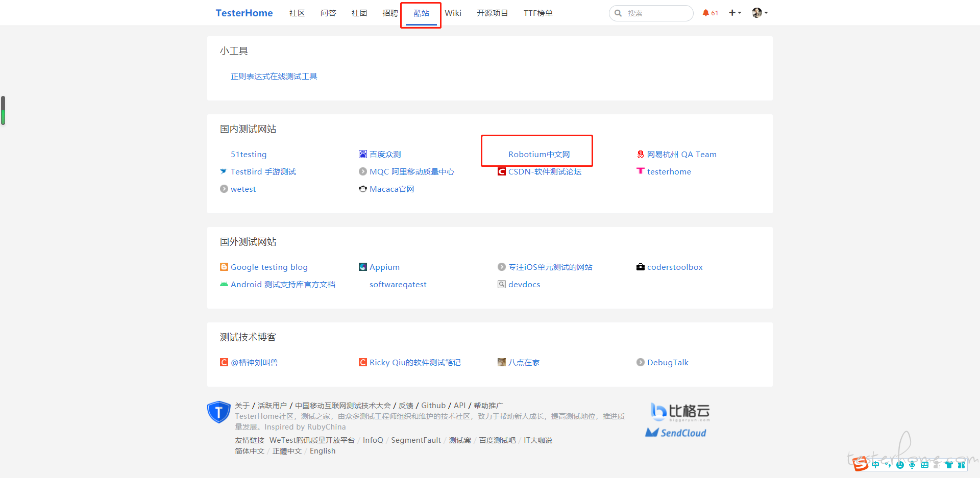Viewport: 980px width, 478px height.
Task: Switch language to 正體中文
Action: click(287, 450)
